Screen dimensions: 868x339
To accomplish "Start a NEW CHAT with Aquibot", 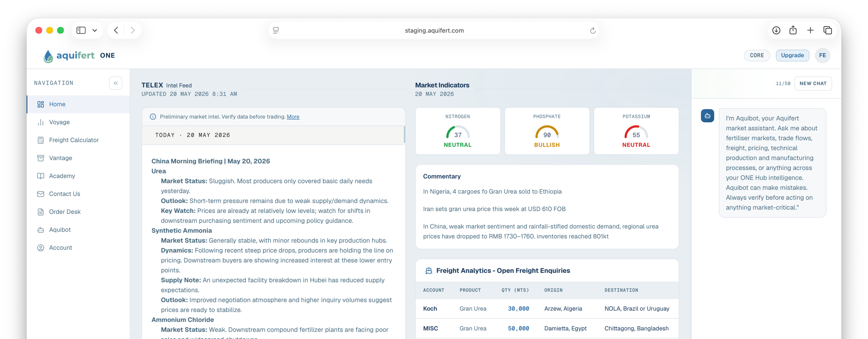I will pyautogui.click(x=813, y=83).
